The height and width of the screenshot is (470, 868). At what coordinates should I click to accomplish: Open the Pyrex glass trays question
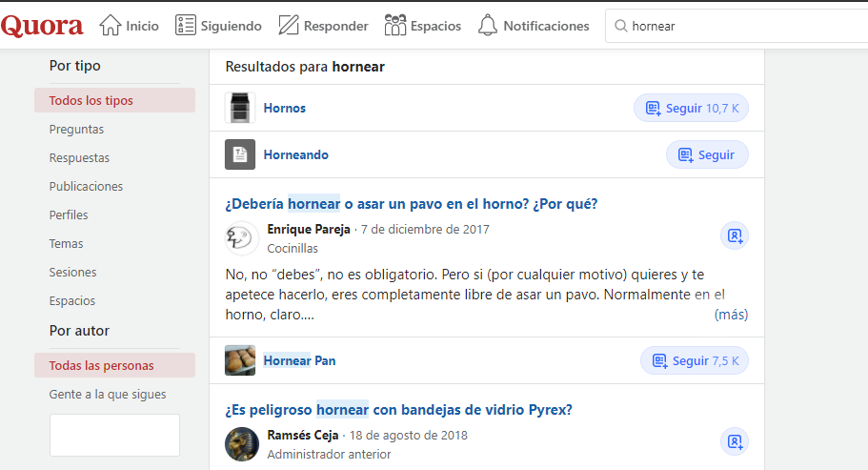point(398,410)
